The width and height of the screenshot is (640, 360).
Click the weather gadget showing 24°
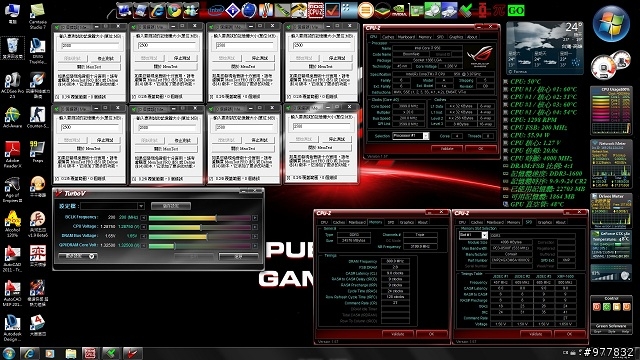point(544,48)
